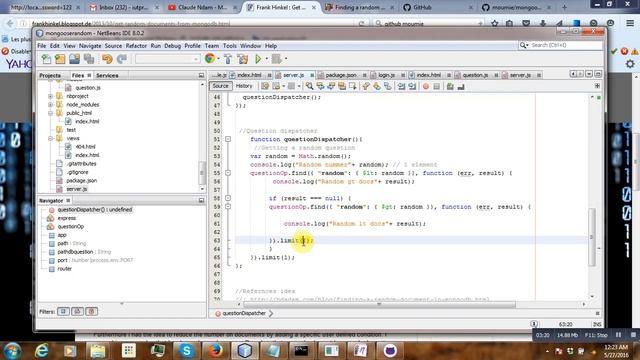Run the project with green play icon
Screen dimensions: 640x360
258,59
